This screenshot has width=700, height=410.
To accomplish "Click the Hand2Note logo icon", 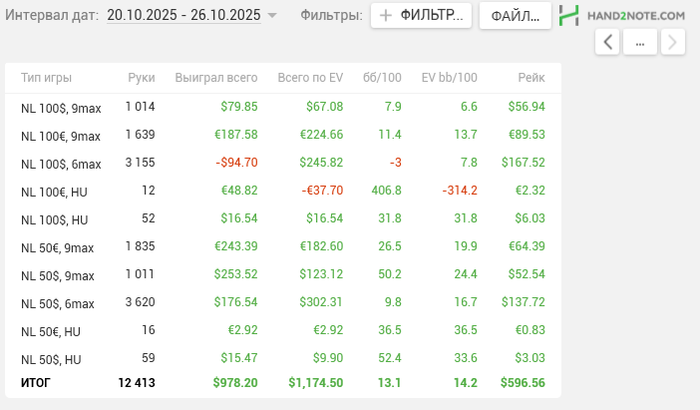I will pyautogui.click(x=569, y=15).
